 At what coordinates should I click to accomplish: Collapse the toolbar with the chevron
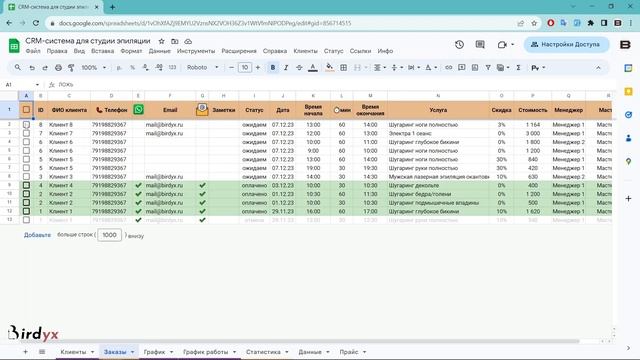tap(598, 68)
